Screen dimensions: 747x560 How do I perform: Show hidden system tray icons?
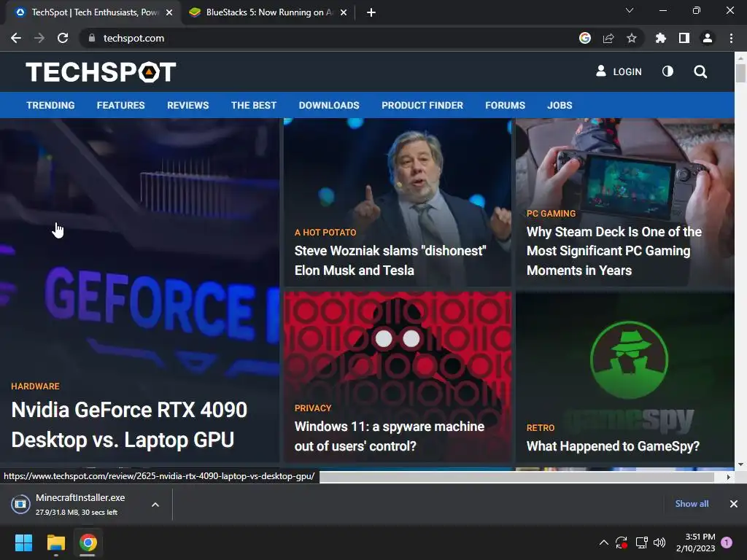tap(603, 542)
